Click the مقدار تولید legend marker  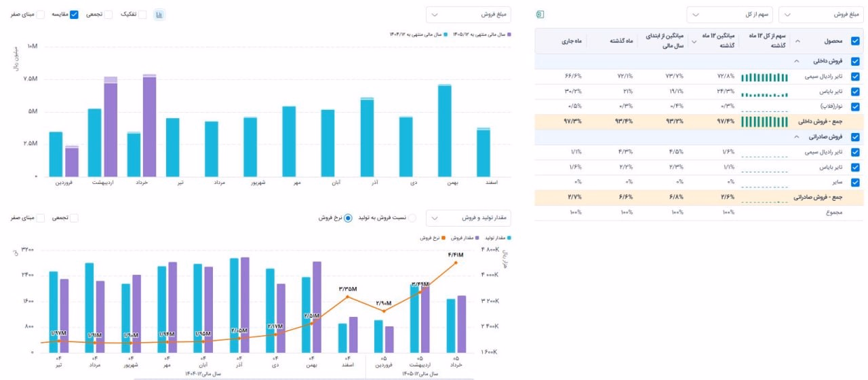509,238
